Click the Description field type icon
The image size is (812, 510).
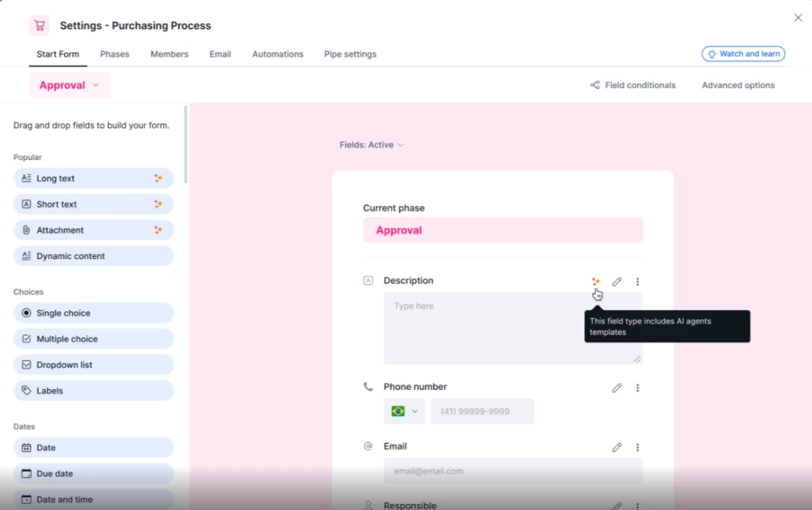tap(368, 281)
